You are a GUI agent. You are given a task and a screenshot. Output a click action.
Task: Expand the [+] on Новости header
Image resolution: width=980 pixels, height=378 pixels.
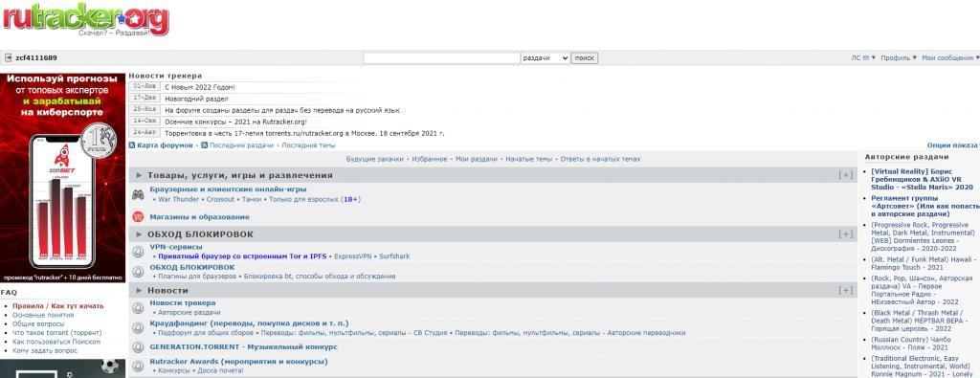846,291
